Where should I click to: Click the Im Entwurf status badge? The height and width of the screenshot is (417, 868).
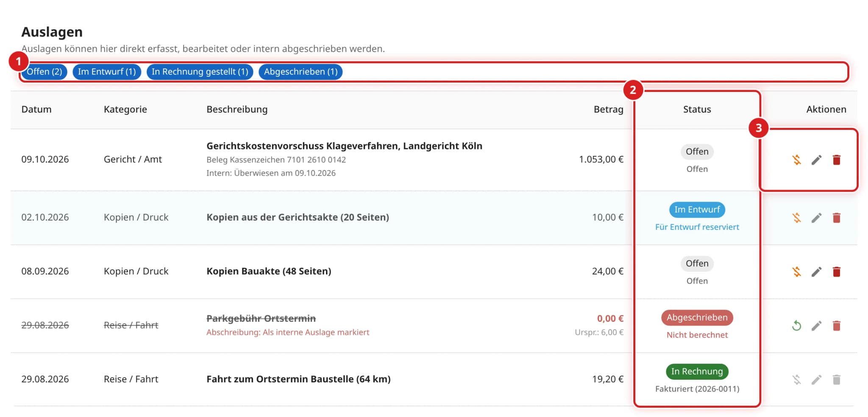pyautogui.click(x=697, y=210)
